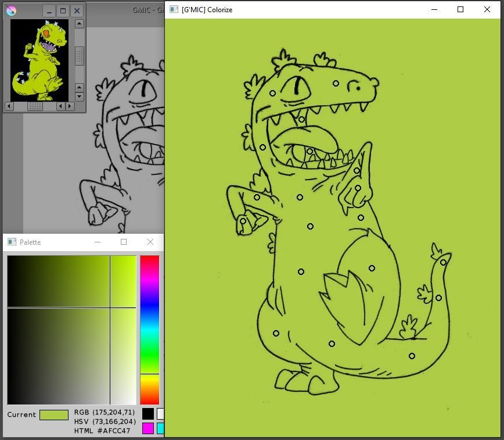The width and height of the screenshot is (504, 440).
Task: Click the "Palette" window title text
Action: coord(30,242)
